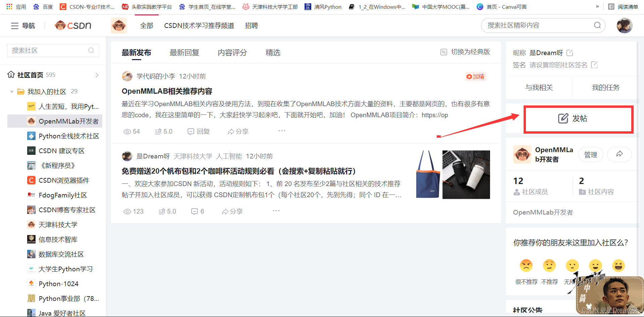Open the tote bag thumbnail image
Screen dimensions: 644x317
click(x=428, y=174)
